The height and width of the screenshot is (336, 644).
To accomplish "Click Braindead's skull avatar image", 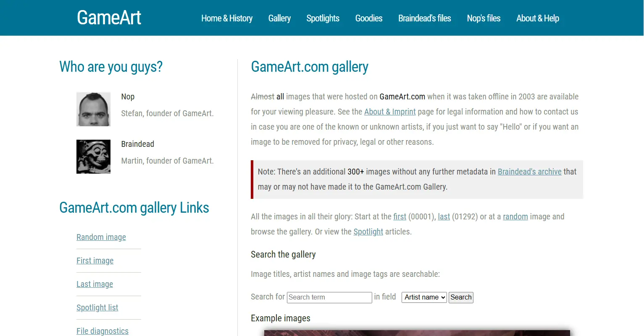I will pos(93,156).
